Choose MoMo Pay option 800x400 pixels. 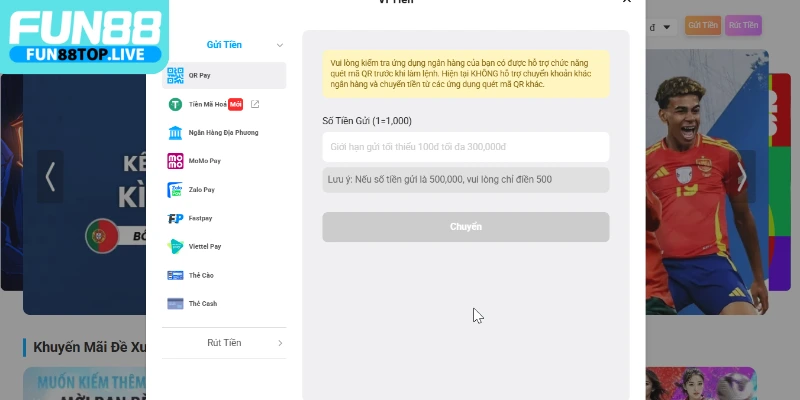[x=224, y=161]
